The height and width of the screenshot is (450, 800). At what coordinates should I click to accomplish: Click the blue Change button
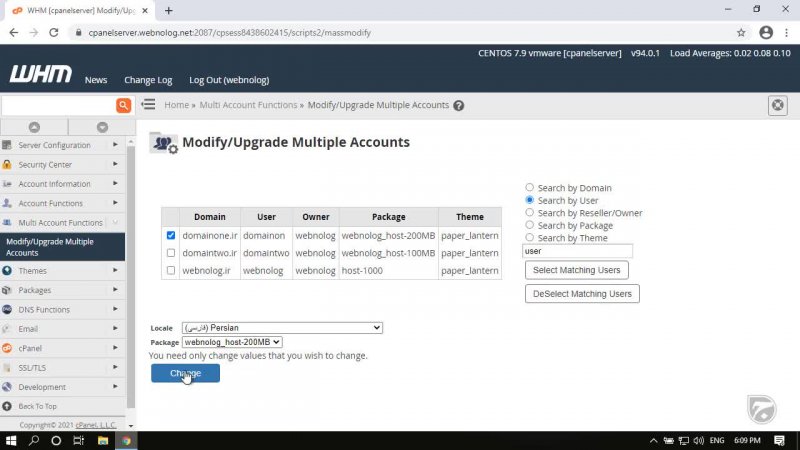click(185, 373)
